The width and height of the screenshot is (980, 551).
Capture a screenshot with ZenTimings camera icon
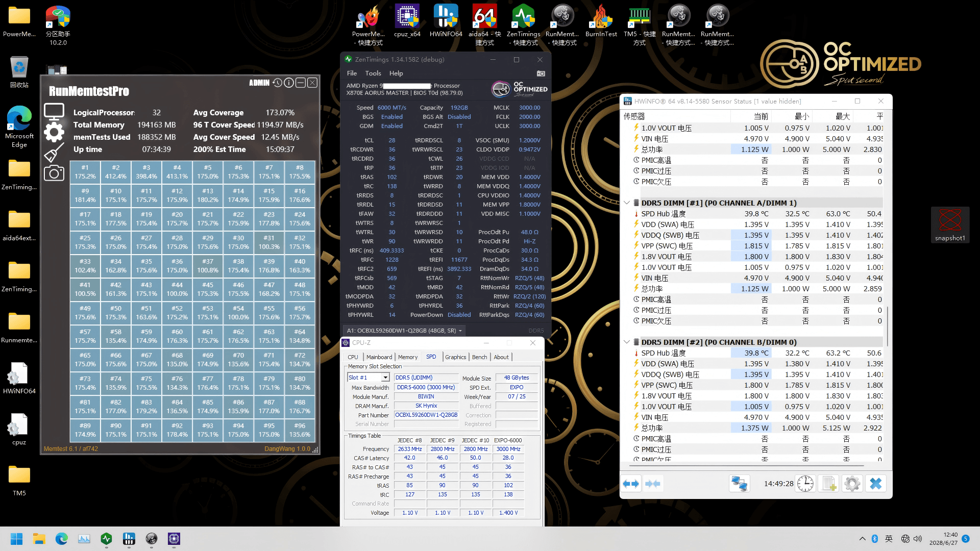541,73
